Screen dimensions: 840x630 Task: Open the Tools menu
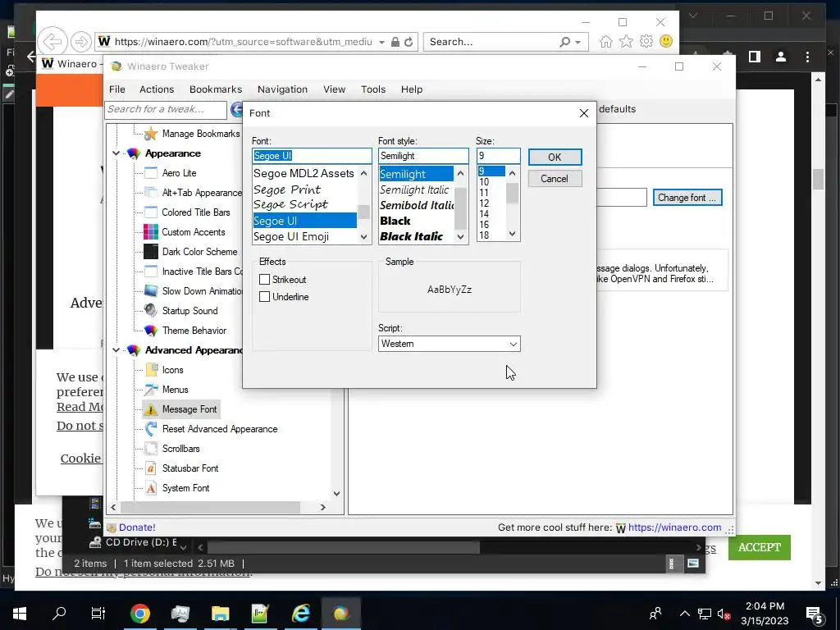(373, 89)
